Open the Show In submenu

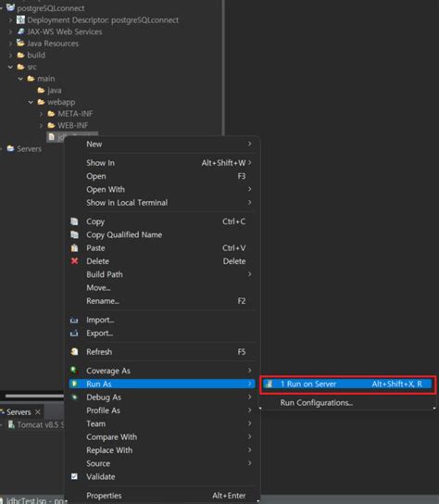tap(162, 163)
